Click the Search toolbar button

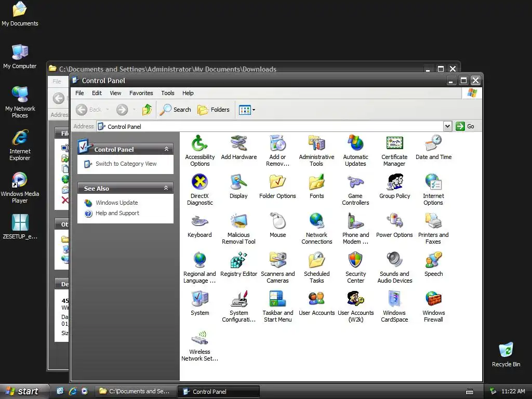175,110
